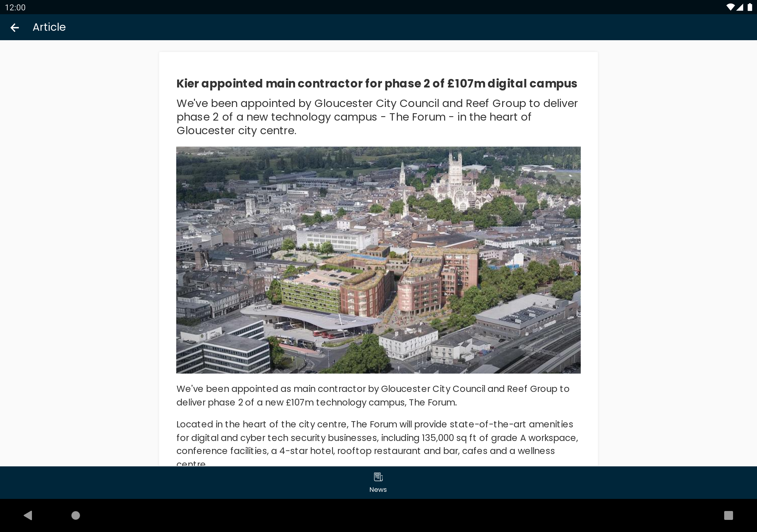Screen dimensions: 757x532
Task: Tap the "Article" title in header
Action: (49, 27)
